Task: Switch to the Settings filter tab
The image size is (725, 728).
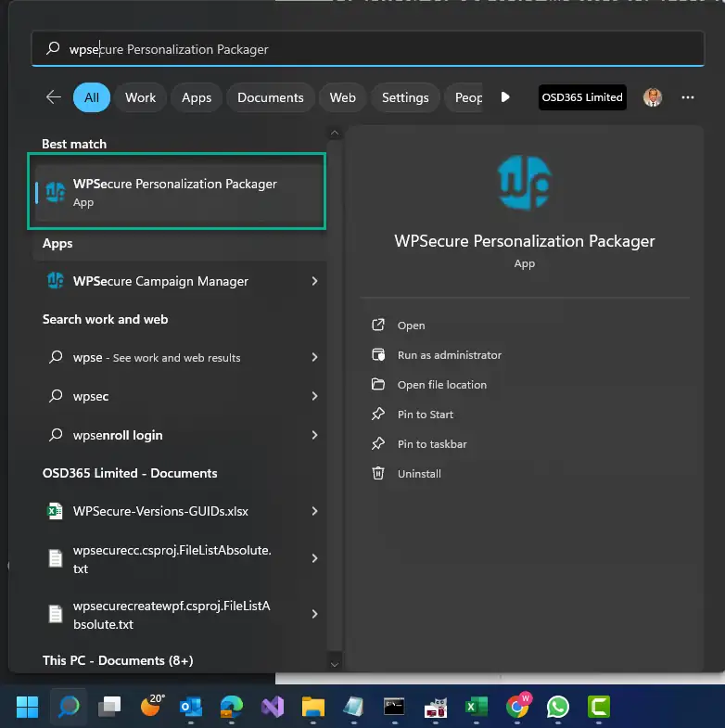Action: (x=405, y=97)
